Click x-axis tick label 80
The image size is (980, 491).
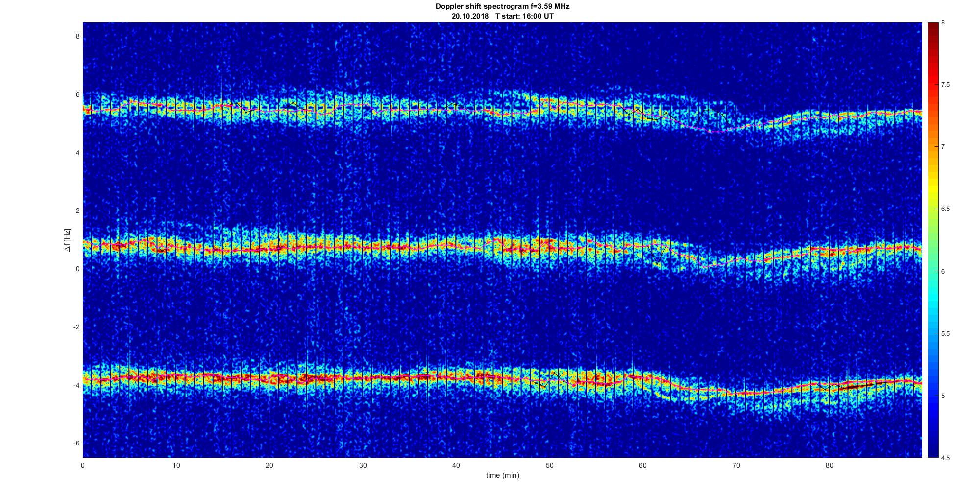[829, 465]
